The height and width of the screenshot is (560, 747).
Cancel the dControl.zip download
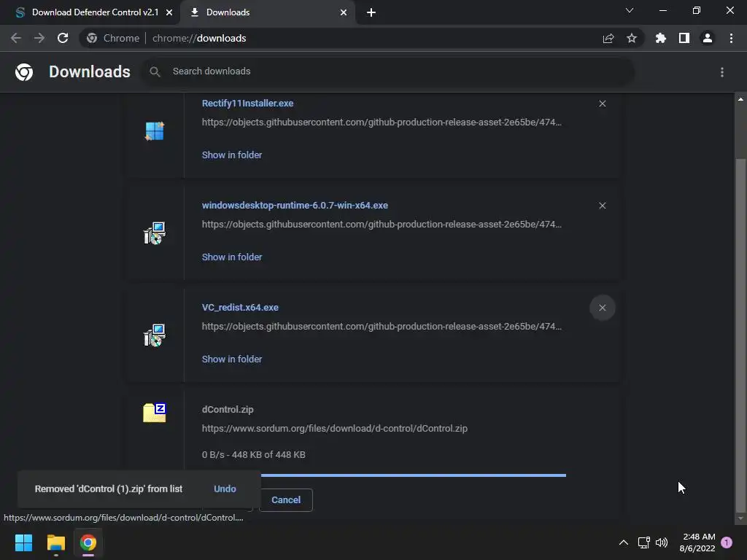point(286,500)
